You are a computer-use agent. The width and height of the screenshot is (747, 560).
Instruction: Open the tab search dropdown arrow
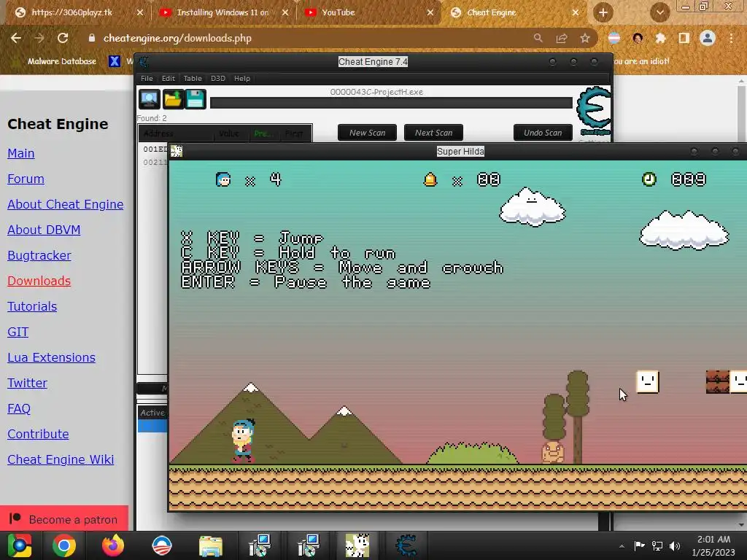(x=659, y=12)
